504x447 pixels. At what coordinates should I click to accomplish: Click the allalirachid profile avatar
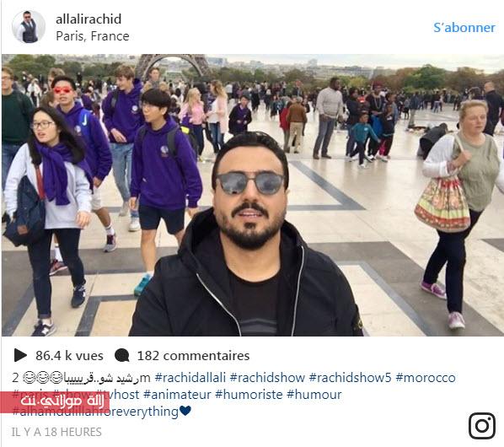pyautogui.click(x=29, y=27)
